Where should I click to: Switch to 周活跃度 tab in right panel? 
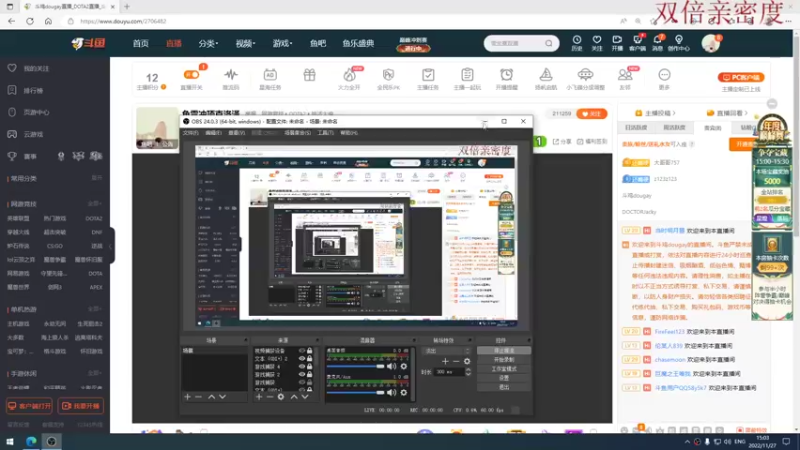[x=674, y=128]
